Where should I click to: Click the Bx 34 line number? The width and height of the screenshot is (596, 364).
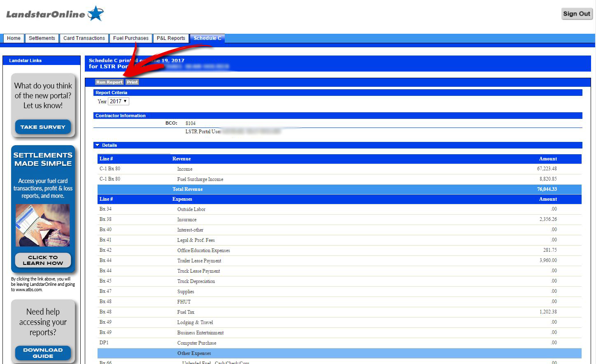tap(105, 209)
